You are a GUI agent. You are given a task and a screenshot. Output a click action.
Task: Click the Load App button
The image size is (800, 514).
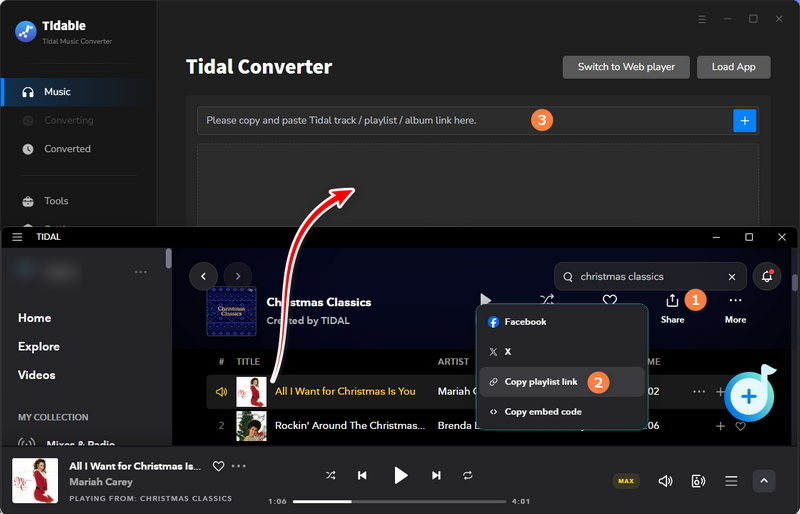point(733,67)
